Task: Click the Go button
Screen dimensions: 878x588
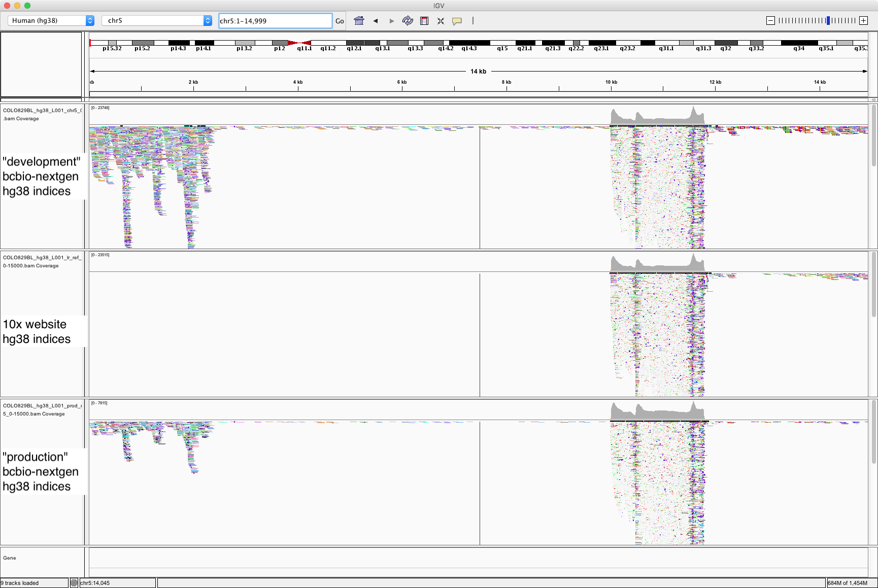Action: (339, 21)
